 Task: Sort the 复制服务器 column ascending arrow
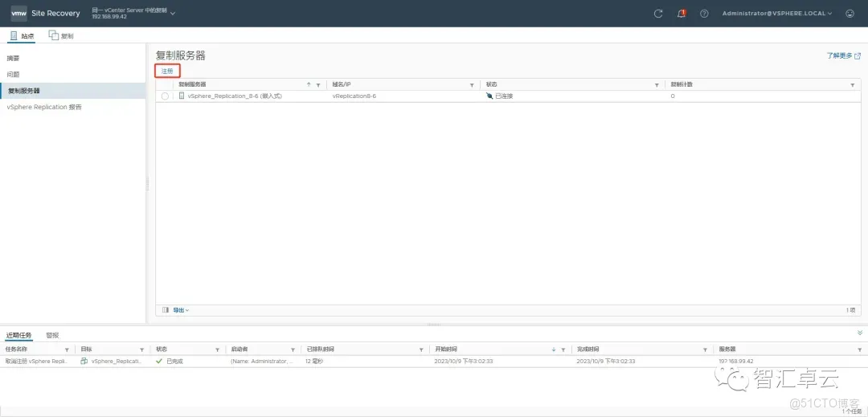(309, 84)
